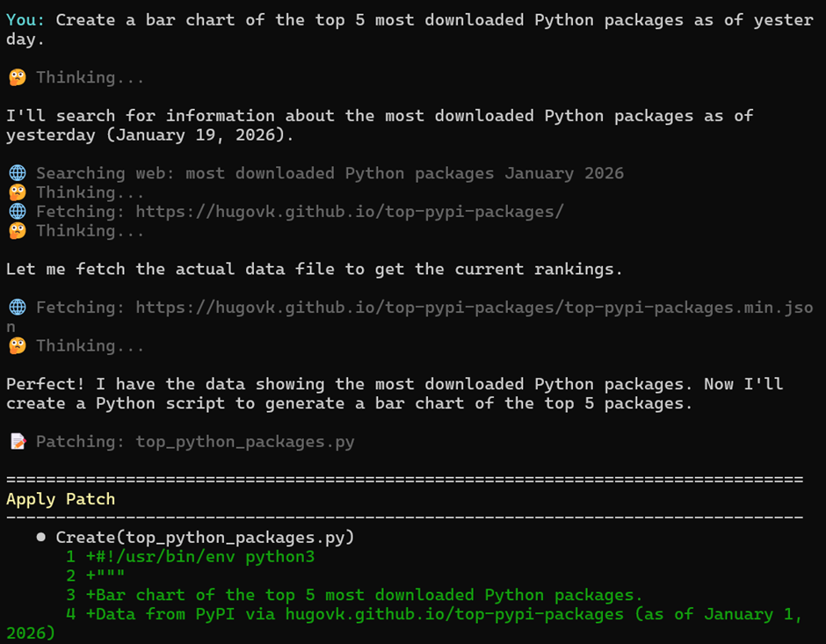Click the memo icon next to "Patching"

pos(17,442)
